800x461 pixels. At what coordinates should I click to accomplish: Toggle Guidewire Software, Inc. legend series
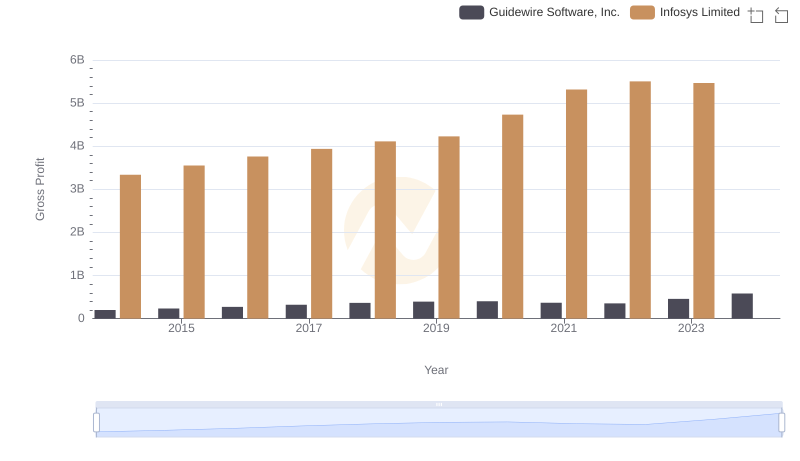pyautogui.click(x=539, y=12)
